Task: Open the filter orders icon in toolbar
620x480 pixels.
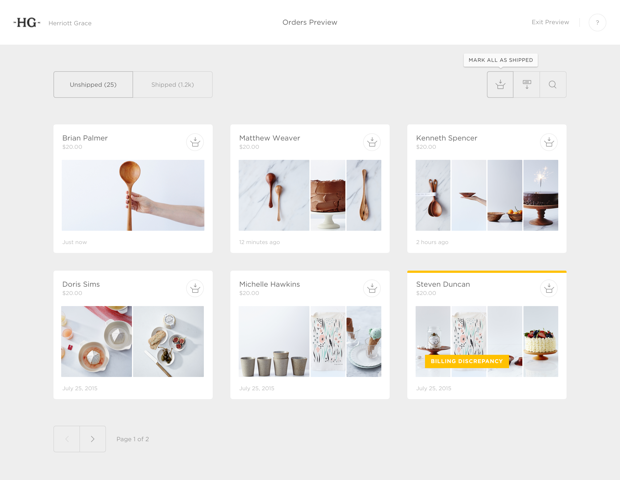Action: point(527,85)
